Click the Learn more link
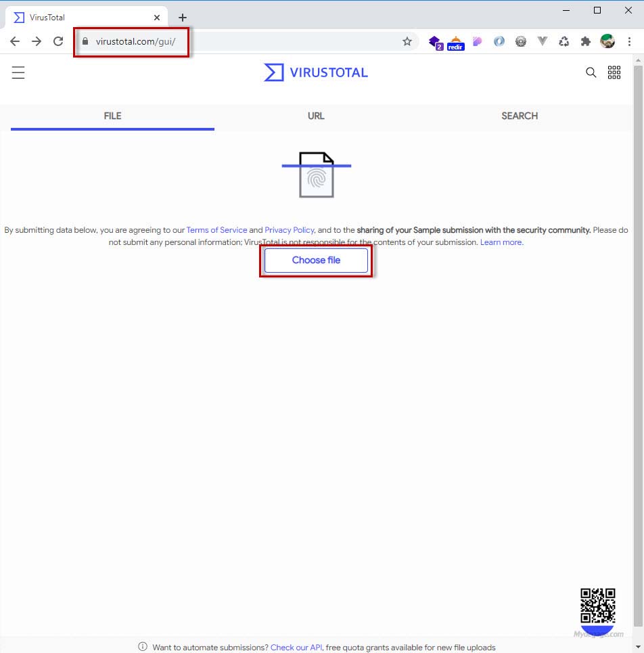 [501, 242]
